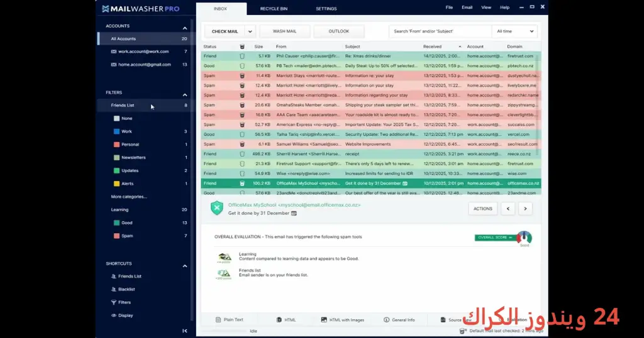The width and height of the screenshot is (644, 338).
Task: Open the Help menu
Action: point(505,8)
